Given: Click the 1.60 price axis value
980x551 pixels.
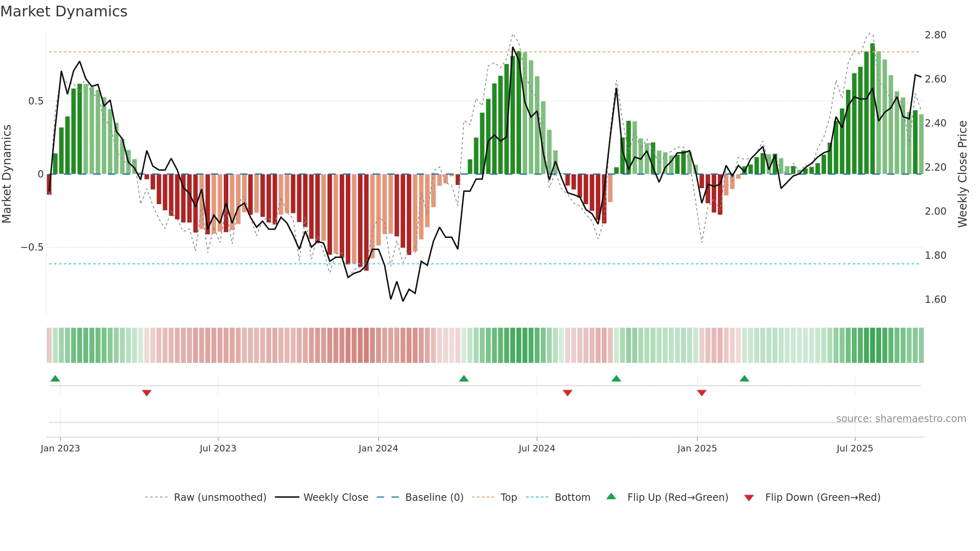Looking at the screenshot, I should pos(935,300).
